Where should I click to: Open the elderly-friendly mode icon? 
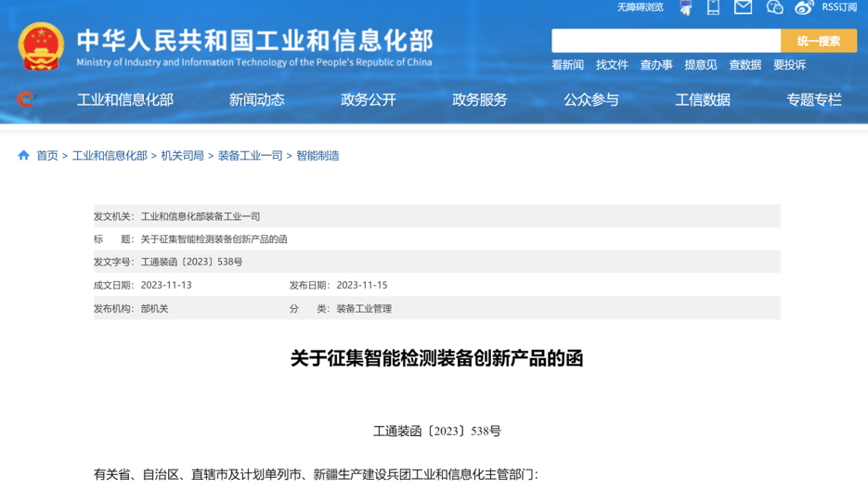[x=686, y=7]
